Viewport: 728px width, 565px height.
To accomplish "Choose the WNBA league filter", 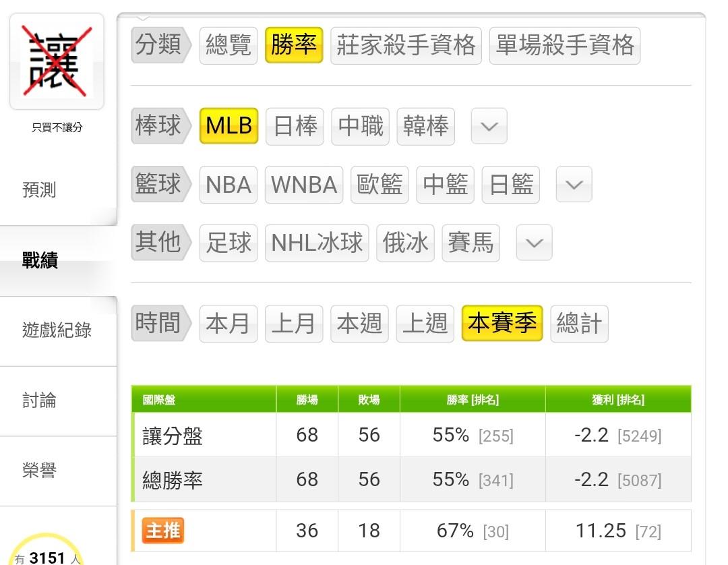I will coord(304,185).
